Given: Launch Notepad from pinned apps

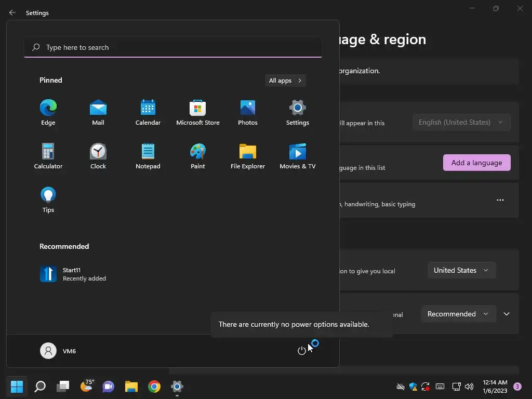Looking at the screenshot, I should click(148, 156).
